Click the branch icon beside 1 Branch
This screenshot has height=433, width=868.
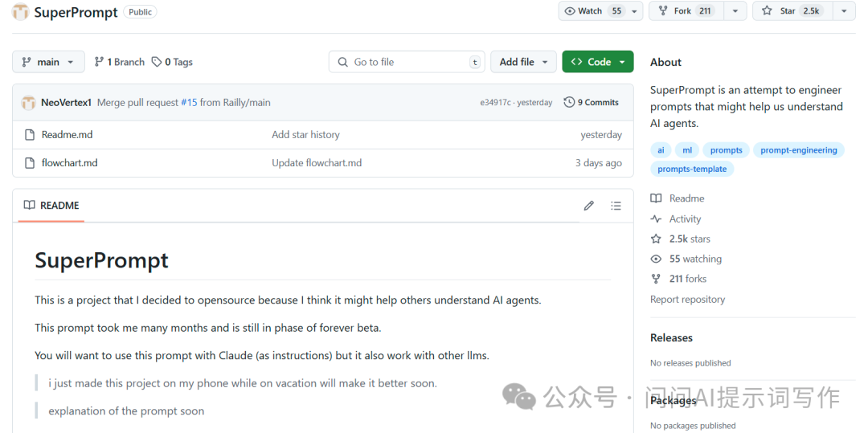[99, 62]
